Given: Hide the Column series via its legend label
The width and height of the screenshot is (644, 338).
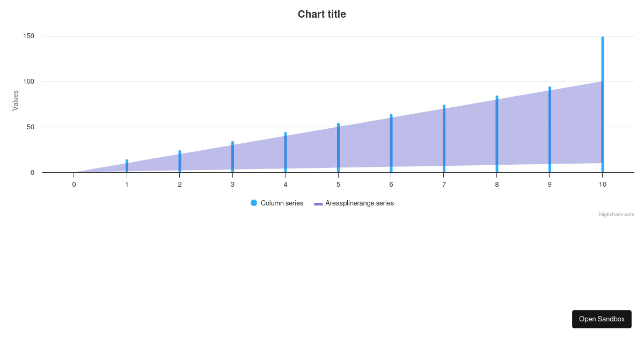Looking at the screenshot, I should point(283,203).
